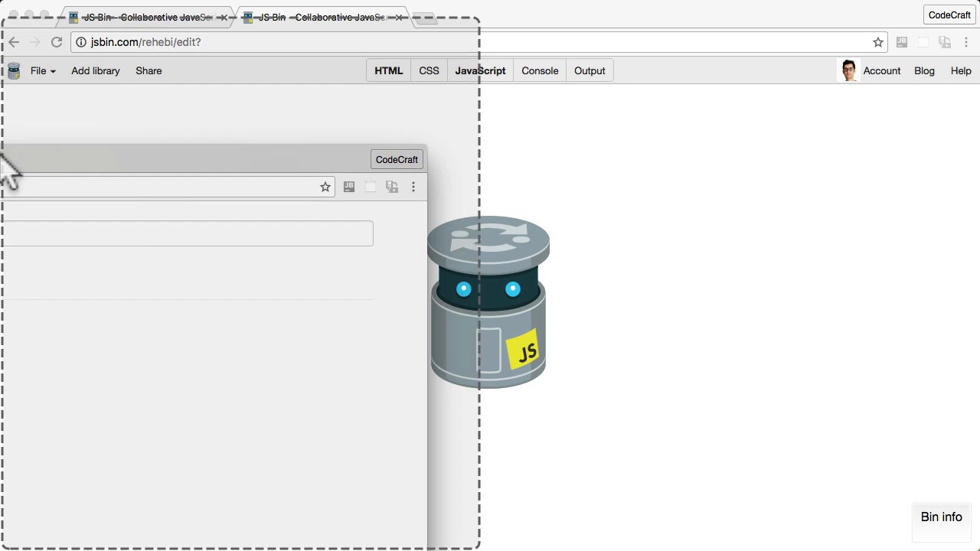Open the Add library menu
Image resolution: width=980 pixels, height=551 pixels.
click(x=96, y=70)
